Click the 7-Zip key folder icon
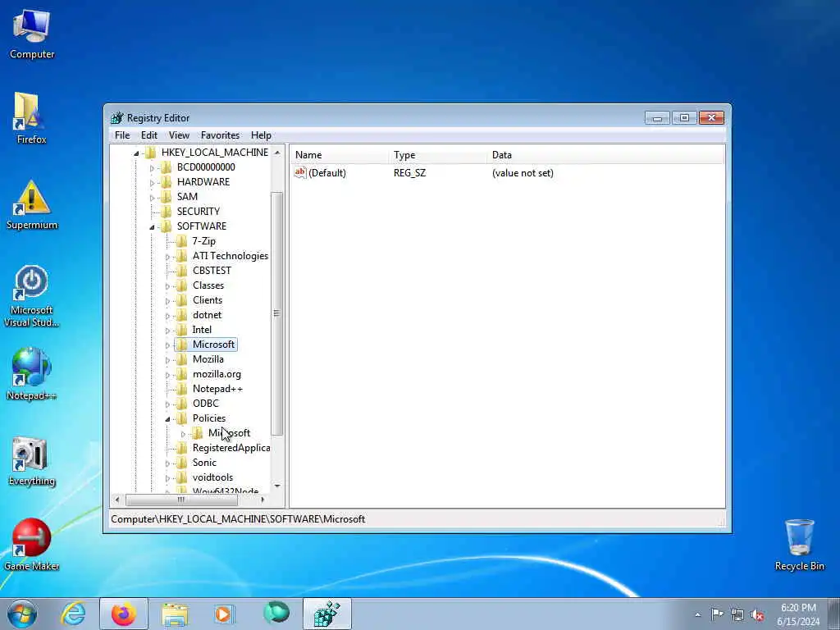Image resolution: width=840 pixels, height=630 pixels. (182, 241)
